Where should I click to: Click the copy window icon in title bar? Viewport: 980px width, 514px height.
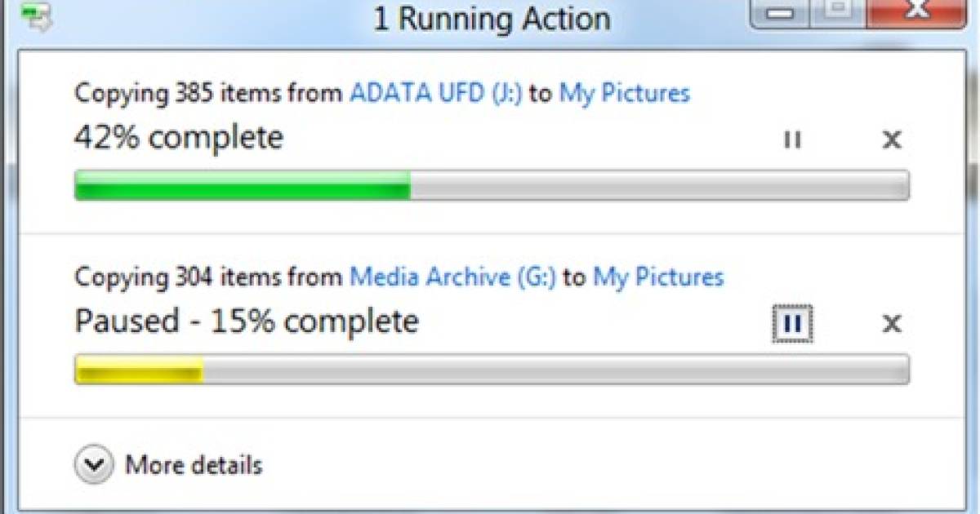coord(38,16)
